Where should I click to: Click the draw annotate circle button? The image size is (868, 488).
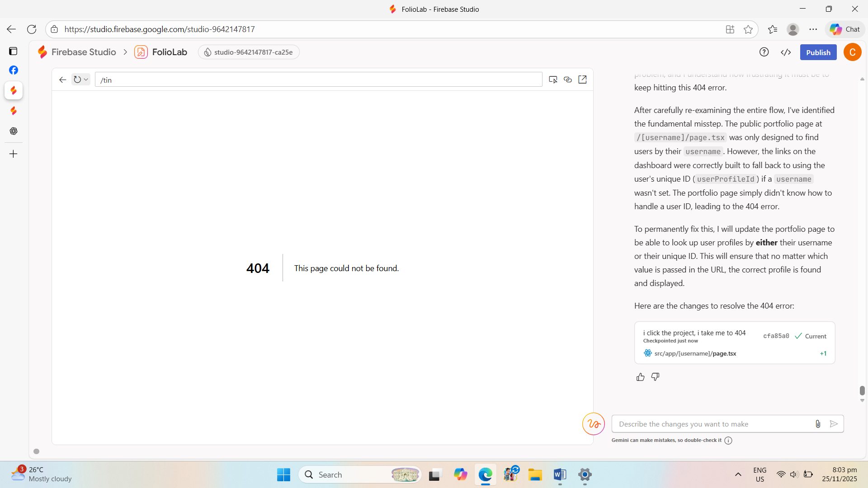coord(593,424)
